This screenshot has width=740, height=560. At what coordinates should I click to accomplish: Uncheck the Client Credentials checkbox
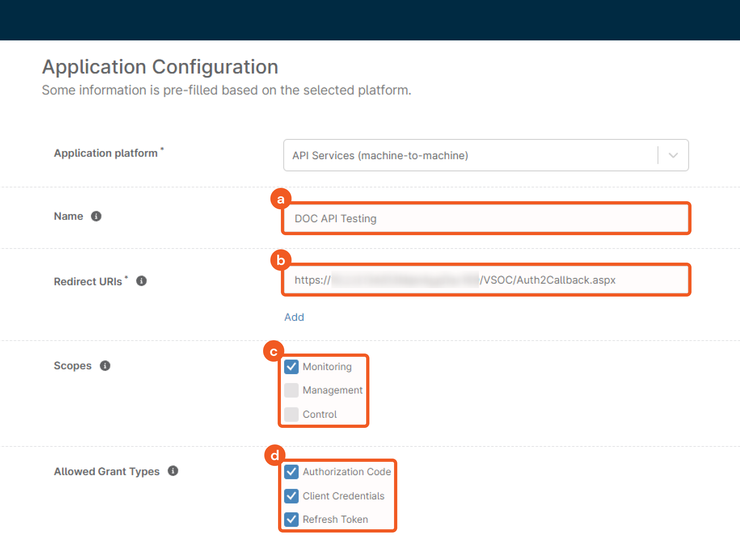[291, 496]
